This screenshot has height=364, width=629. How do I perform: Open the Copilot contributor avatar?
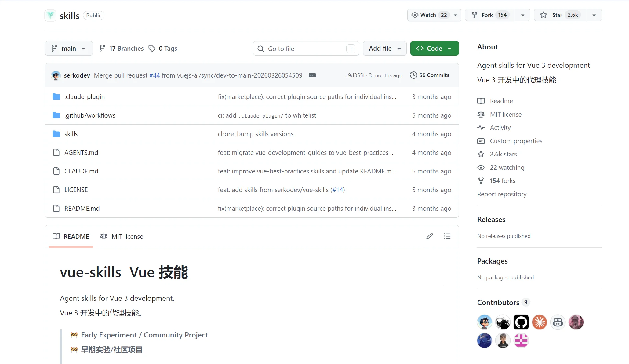tap(558, 322)
